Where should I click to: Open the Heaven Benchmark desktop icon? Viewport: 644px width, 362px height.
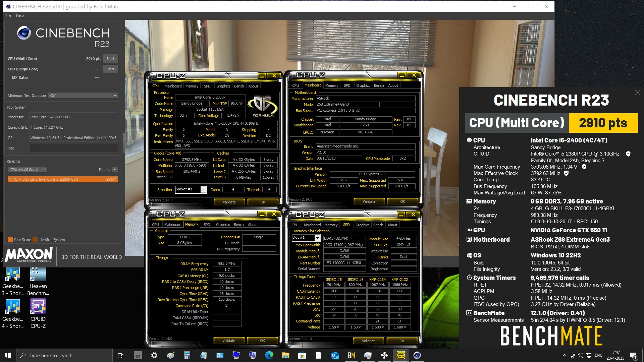pyautogui.click(x=38, y=281)
